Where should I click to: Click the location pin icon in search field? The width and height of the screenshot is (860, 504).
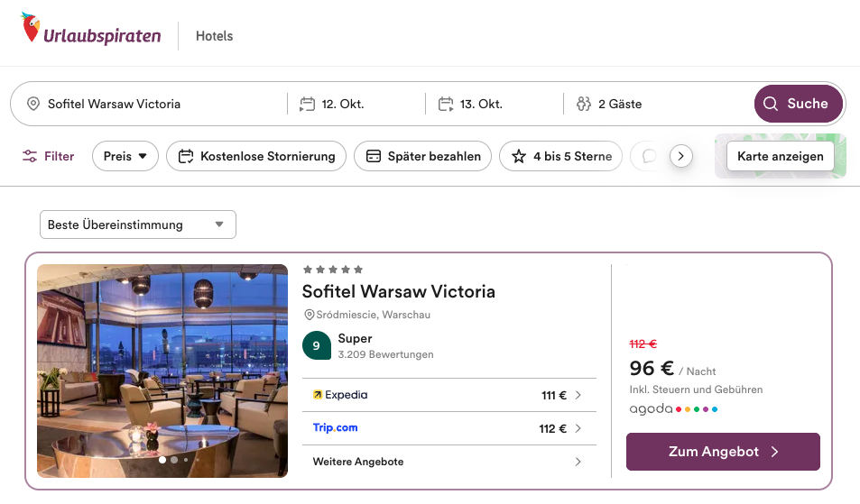pos(33,104)
